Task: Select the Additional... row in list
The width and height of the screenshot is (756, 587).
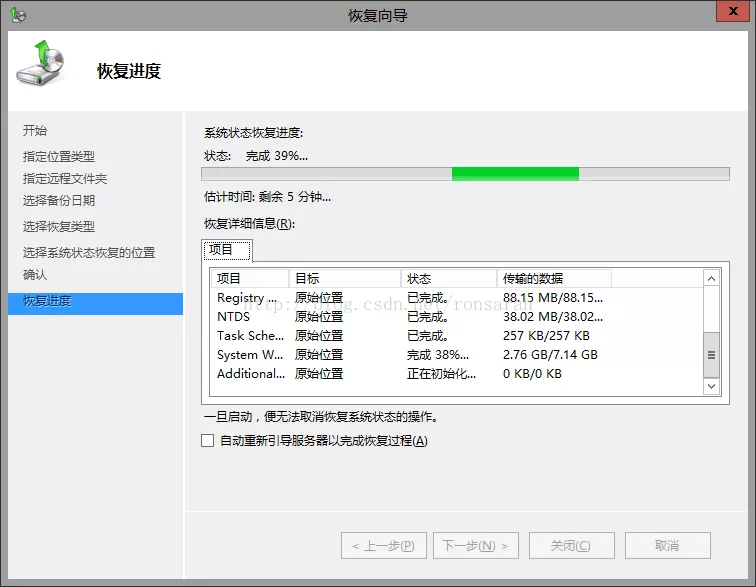Action: pyautogui.click(x=250, y=374)
